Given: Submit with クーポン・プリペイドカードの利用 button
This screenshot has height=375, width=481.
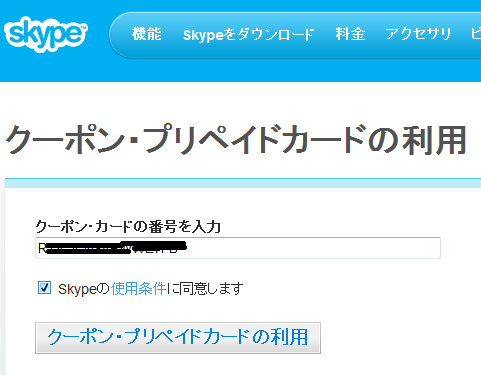Looking at the screenshot, I should pyautogui.click(x=178, y=338).
